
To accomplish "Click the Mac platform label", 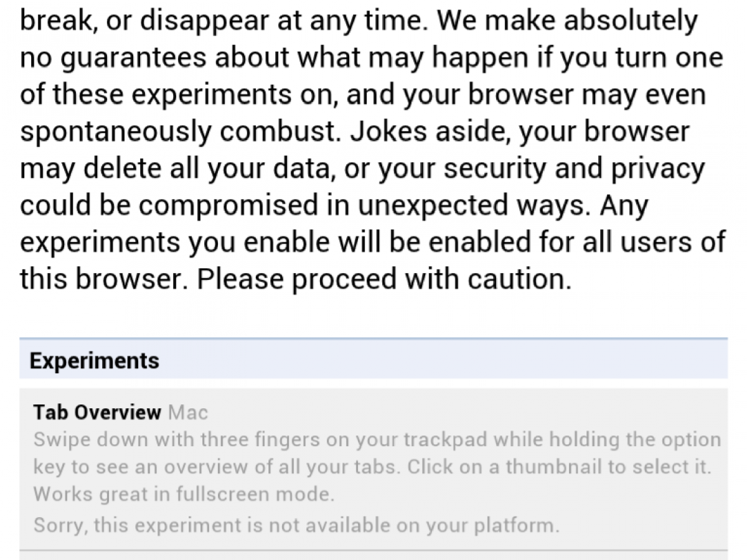I will point(188,412).
